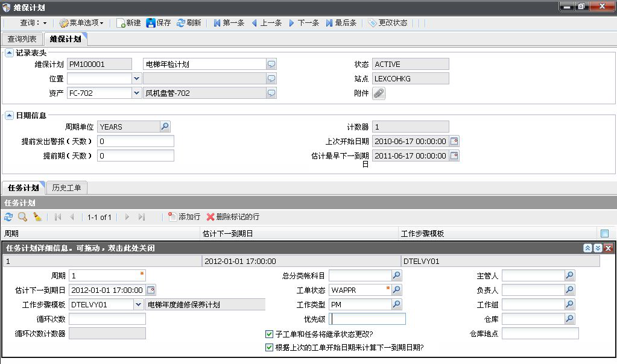Open the 附件 paperclip attachment icon
The image size is (617, 364).
pyautogui.click(x=379, y=93)
